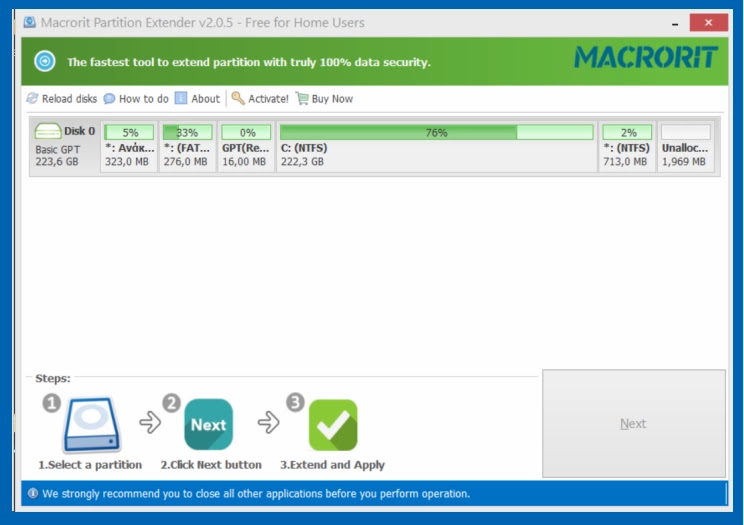Select the Unallocated 1,969 MB space
744x525 pixels.
[686, 146]
